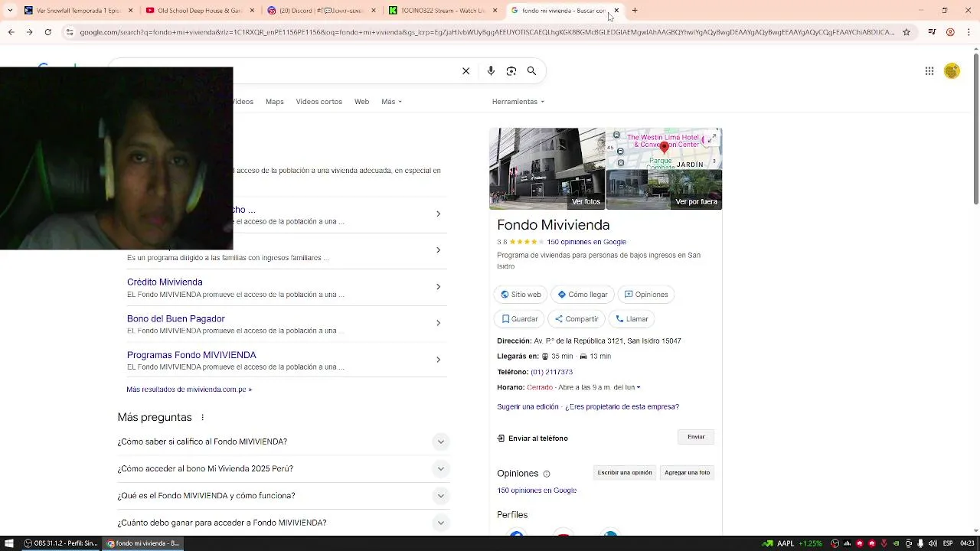Click the Cómo llegar button
The width and height of the screenshot is (980, 551).
(583, 295)
